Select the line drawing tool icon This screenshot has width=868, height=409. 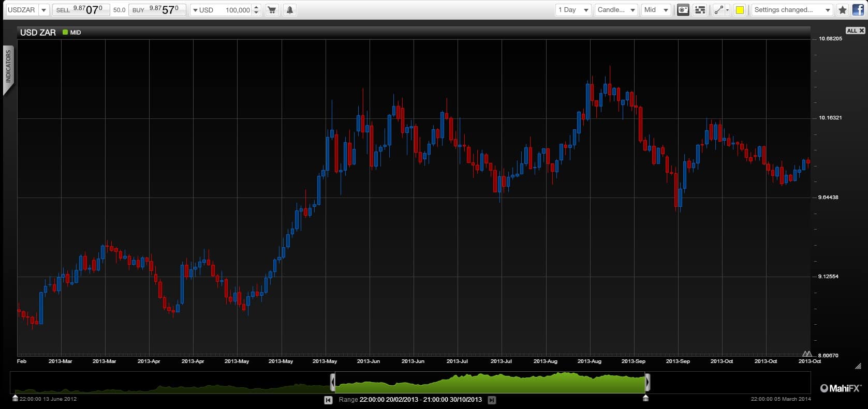tap(718, 10)
